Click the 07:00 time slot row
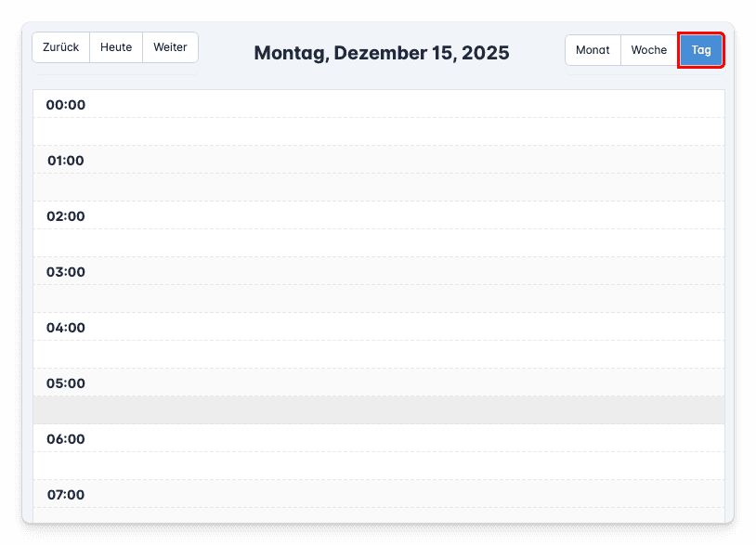Viewport: 756px width, 545px height. tap(409, 494)
